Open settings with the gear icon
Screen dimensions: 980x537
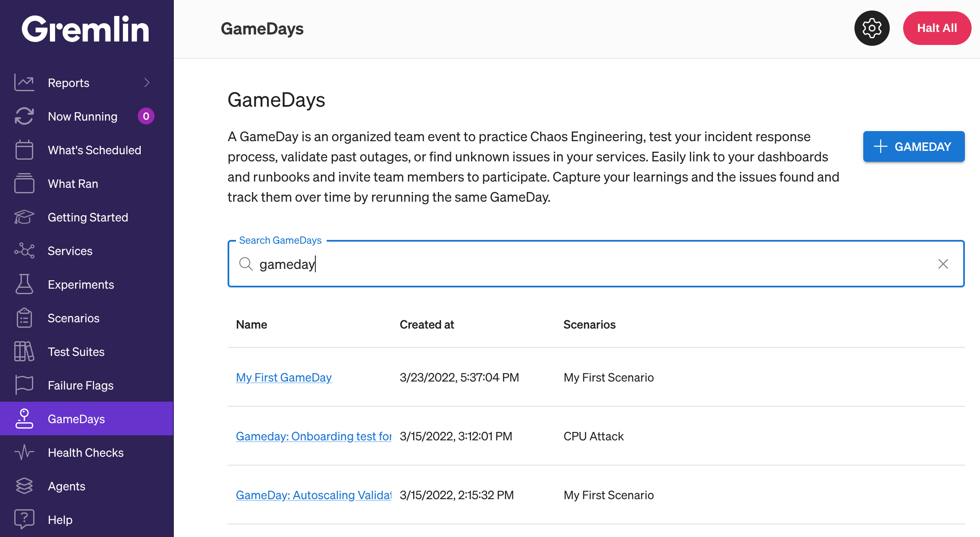[872, 28]
